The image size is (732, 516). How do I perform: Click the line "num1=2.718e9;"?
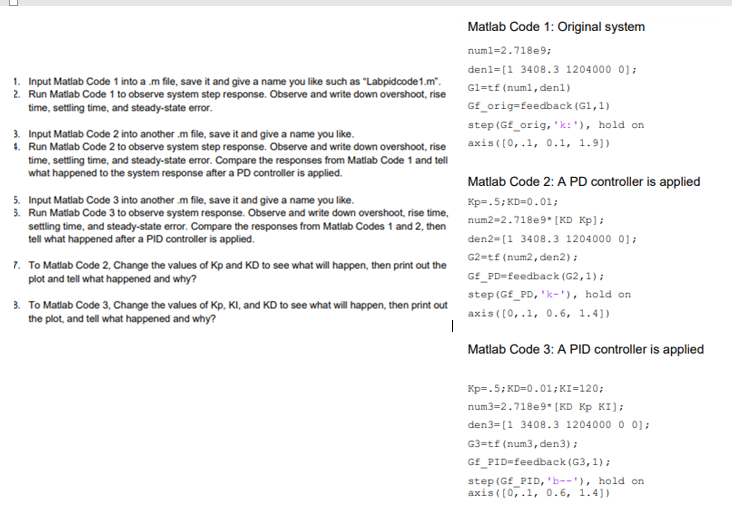click(509, 50)
